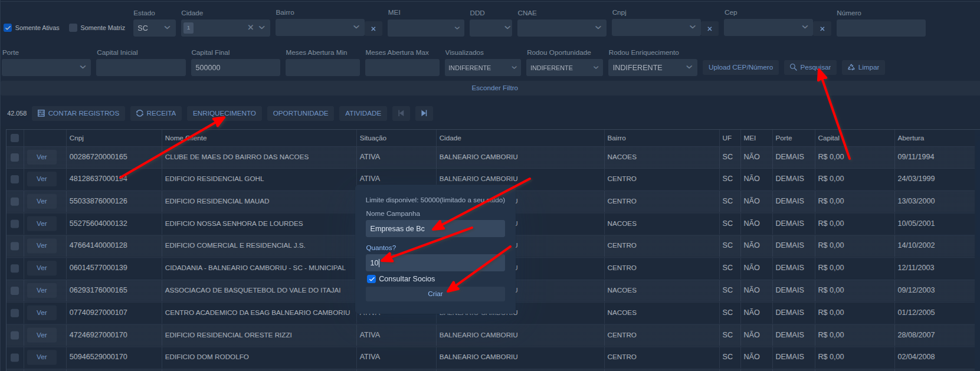Viewport: 980px width, 371px height.
Task: Click into the Quantos input field
Action: (x=435, y=262)
